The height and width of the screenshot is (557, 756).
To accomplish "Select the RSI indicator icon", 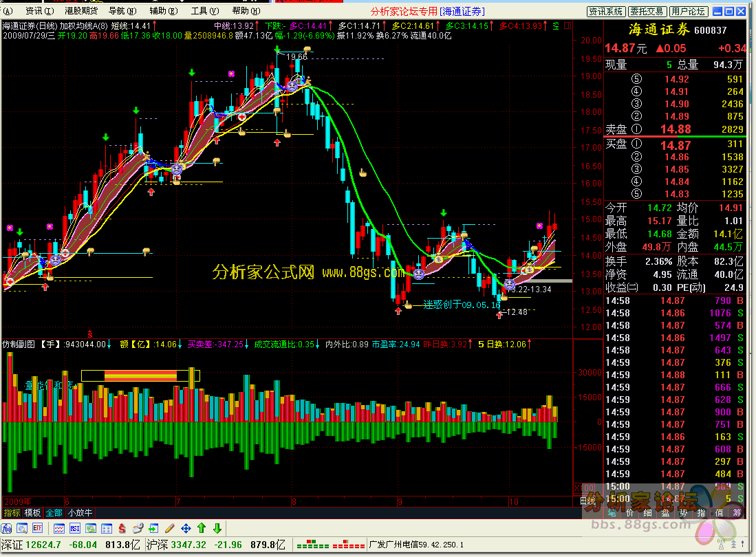I will pos(75,529).
